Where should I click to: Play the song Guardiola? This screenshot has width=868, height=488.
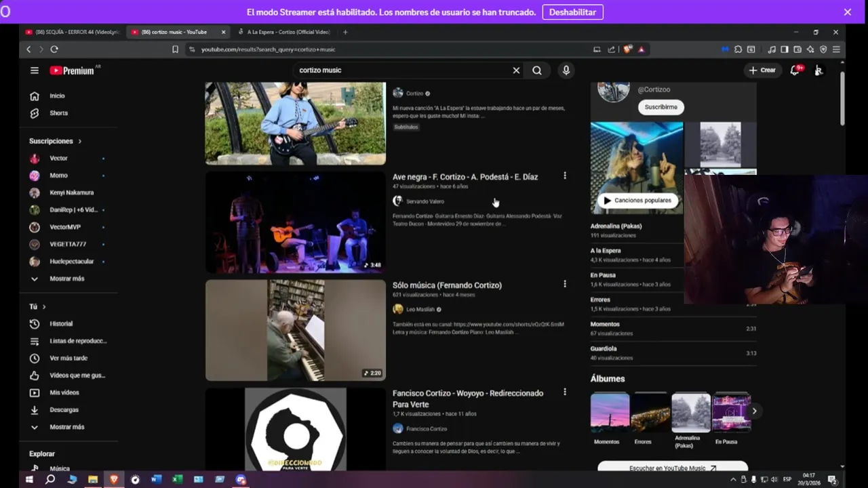(604, 348)
